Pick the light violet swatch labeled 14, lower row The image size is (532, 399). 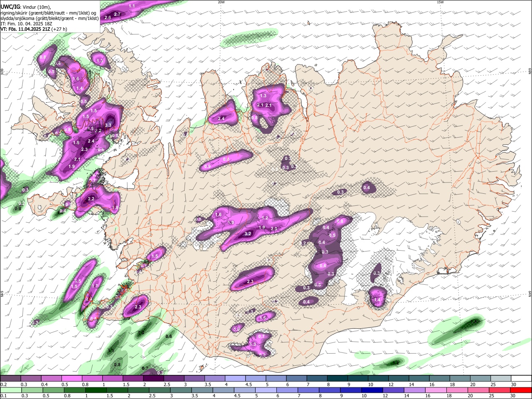click(x=414, y=390)
